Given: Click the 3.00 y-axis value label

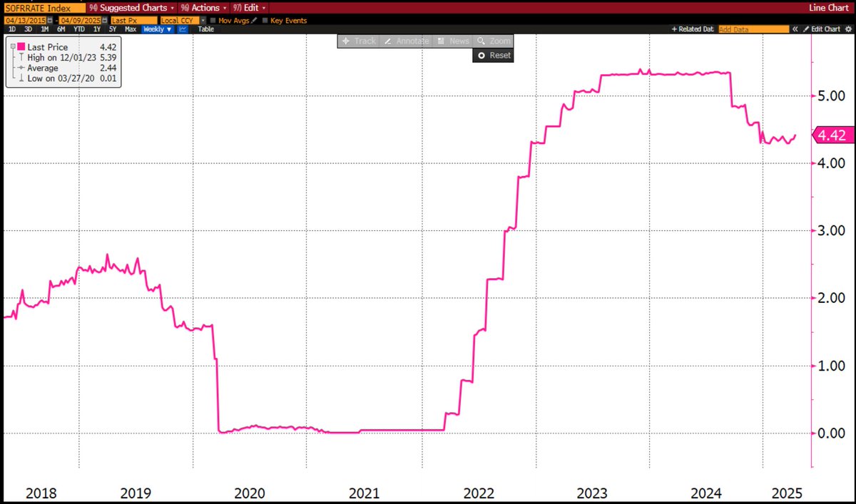Looking at the screenshot, I should [x=831, y=230].
